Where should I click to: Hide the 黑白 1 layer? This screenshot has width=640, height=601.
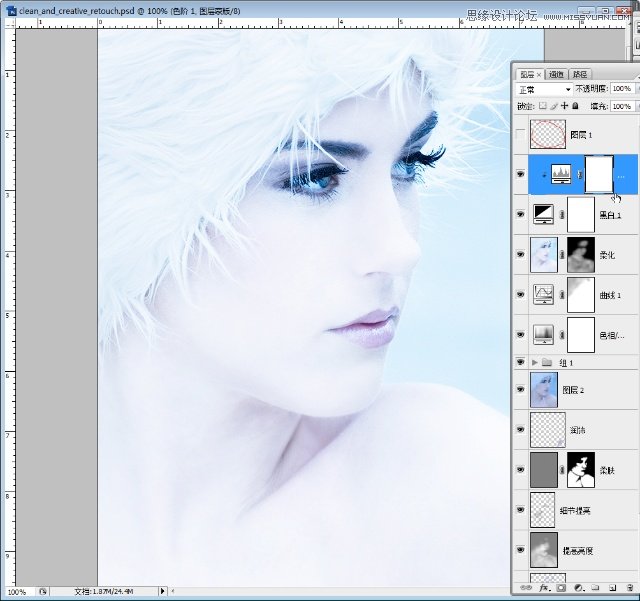(520, 214)
